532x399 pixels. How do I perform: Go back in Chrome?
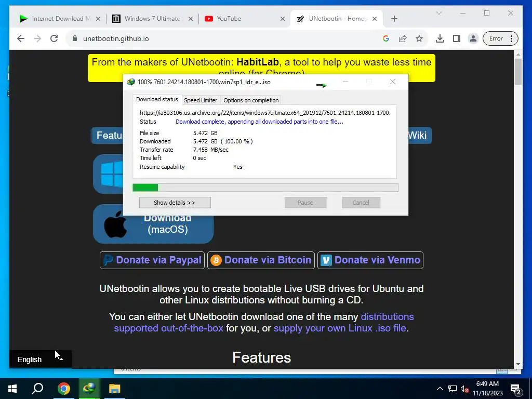(21, 38)
